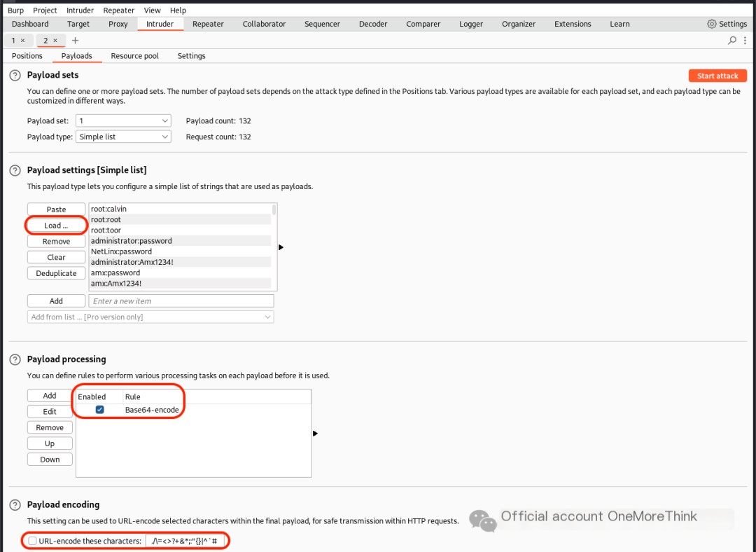Click the Enter a new item field
The height and width of the screenshot is (552, 756).
(181, 301)
